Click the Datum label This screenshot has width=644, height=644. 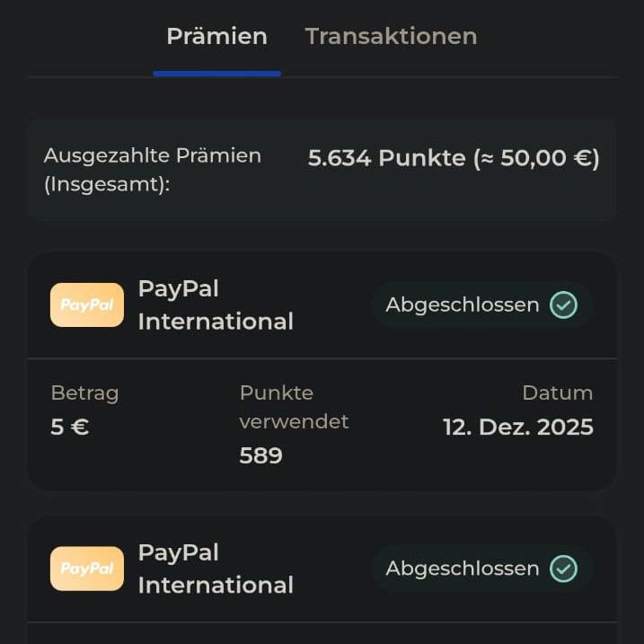[557, 393]
